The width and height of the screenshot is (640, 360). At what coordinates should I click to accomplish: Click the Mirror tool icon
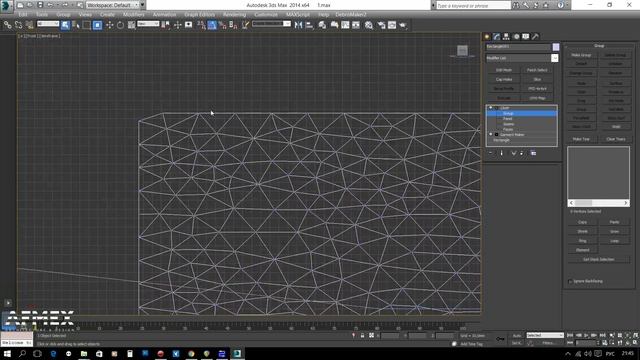point(298,25)
